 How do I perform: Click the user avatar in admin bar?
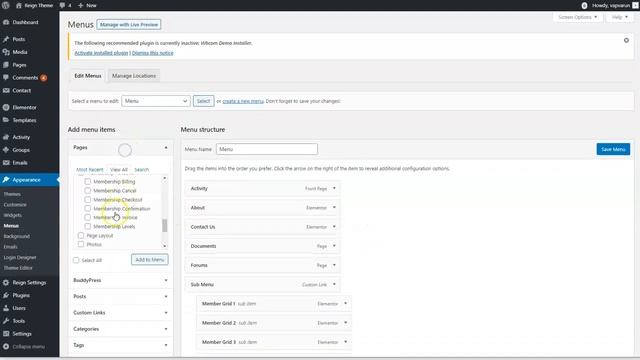(635, 5)
